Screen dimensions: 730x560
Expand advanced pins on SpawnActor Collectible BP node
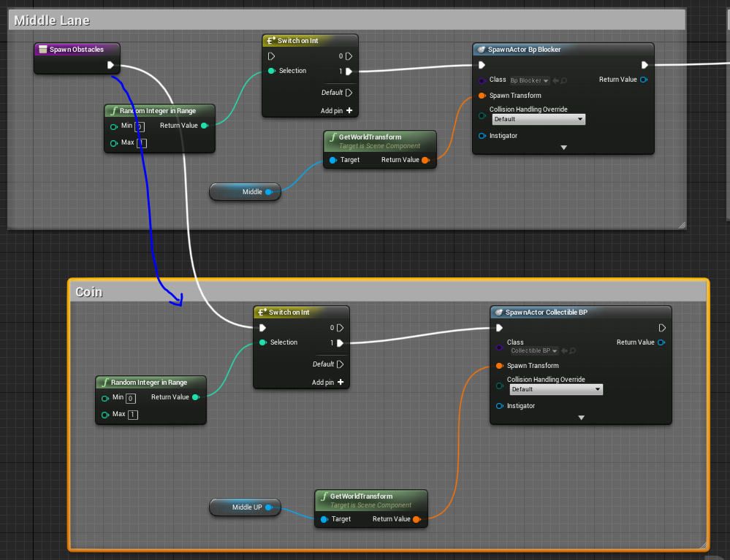[581, 418]
